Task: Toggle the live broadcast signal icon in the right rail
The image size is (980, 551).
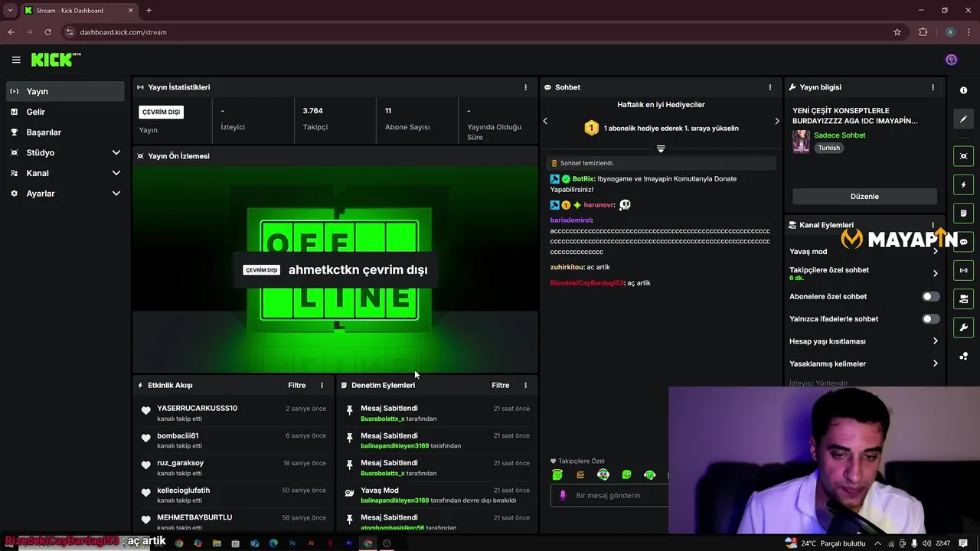Action: click(963, 270)
